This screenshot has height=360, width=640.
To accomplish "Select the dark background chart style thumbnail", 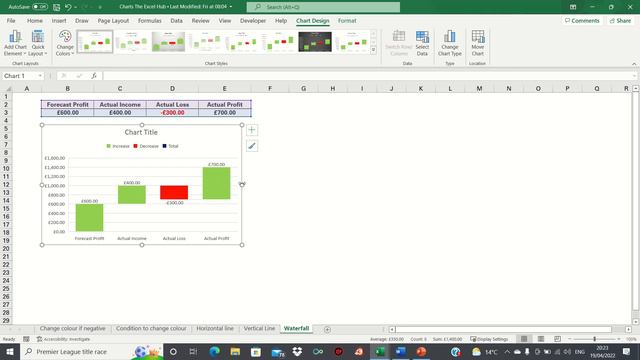I will pyautogui.click(x=315, y=42).
